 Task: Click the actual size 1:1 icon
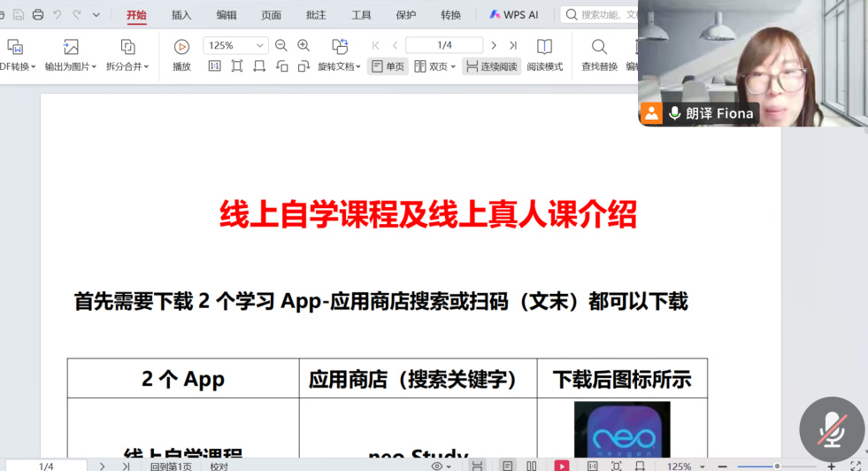[x=214, y=66]
